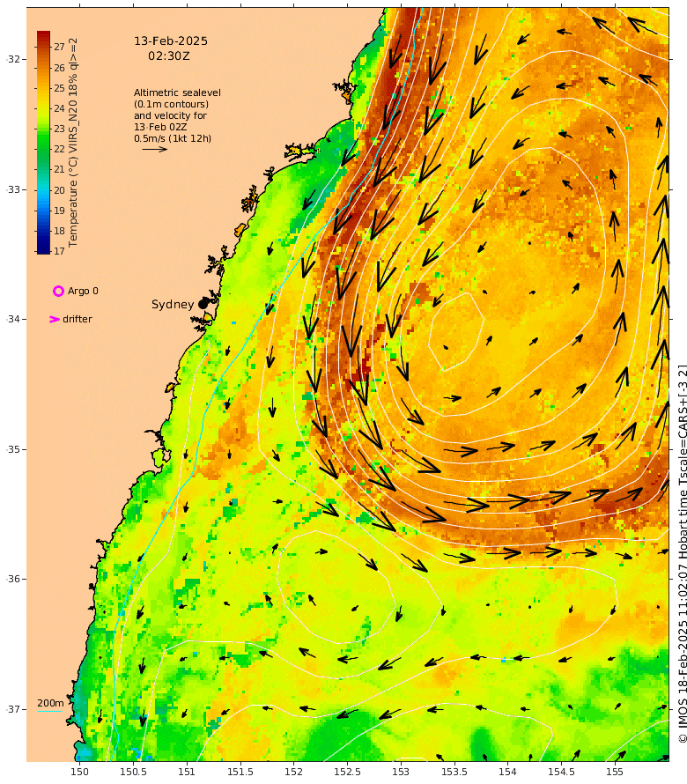The width and height of the screenshot is (687, 784).
Task: Click the 20 degree tick on color bar
Action: click(60, 190)
